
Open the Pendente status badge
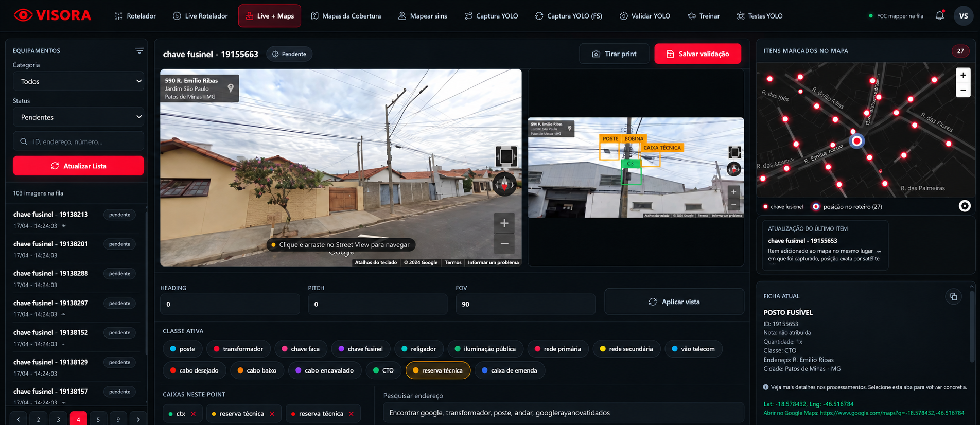[x=289, y=54]
